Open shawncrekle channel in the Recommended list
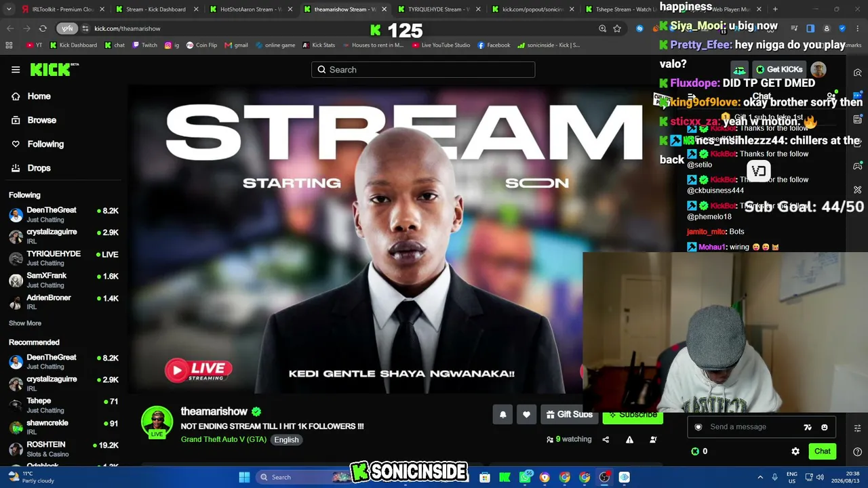 point(64,428)
